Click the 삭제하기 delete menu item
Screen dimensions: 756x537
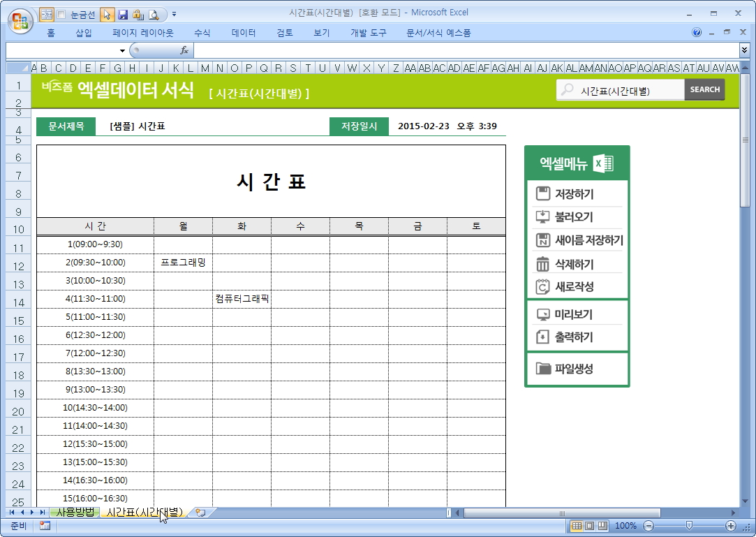[x=577, y=264]
